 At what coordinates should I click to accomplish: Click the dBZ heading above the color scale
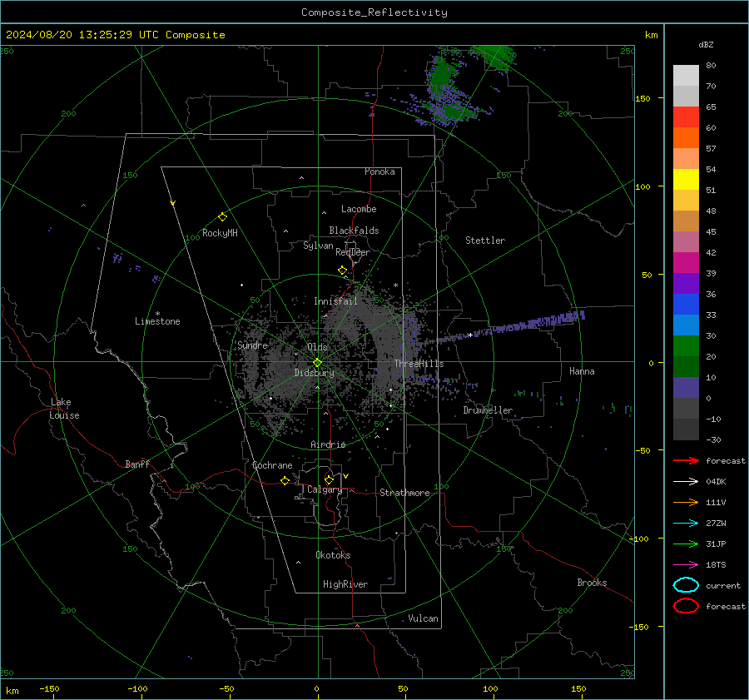point(706,44)
